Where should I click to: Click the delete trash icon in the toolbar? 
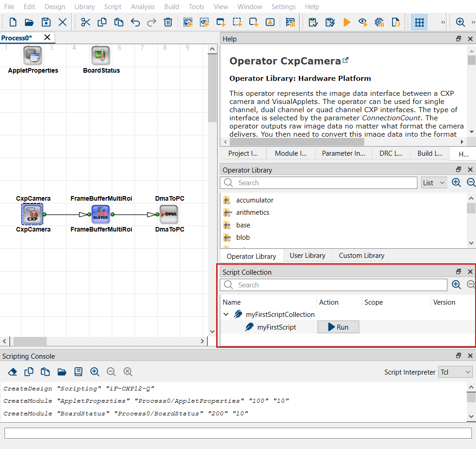pyautogui.click(x=168, y=22)
